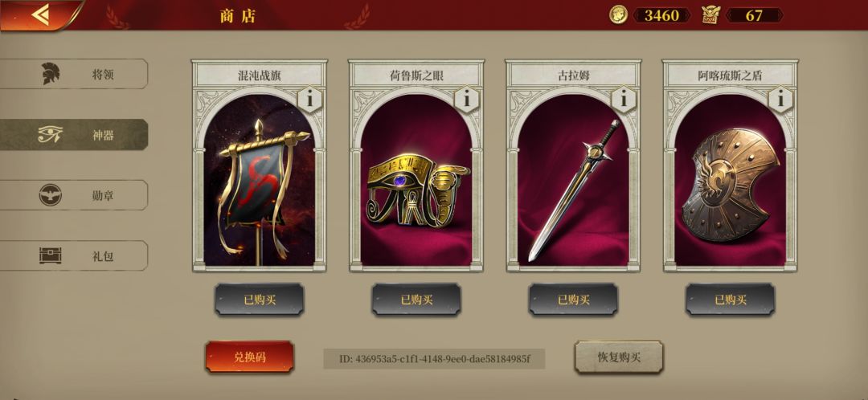This screenshot has height=400, width=868.
Task: Click 已购买 button under 阿喀琉斯之盾
Action: click(730, 300)
